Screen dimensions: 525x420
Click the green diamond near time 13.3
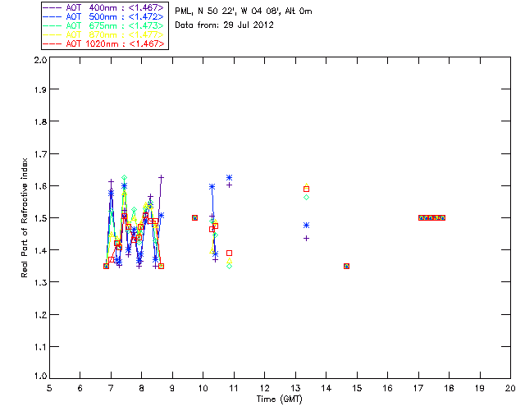[x=306, y=198]
